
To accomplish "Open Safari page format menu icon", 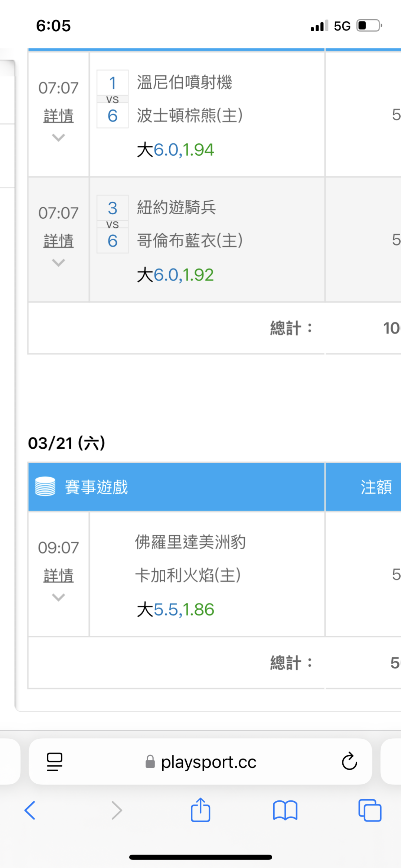I will click(x=55, y=762).
